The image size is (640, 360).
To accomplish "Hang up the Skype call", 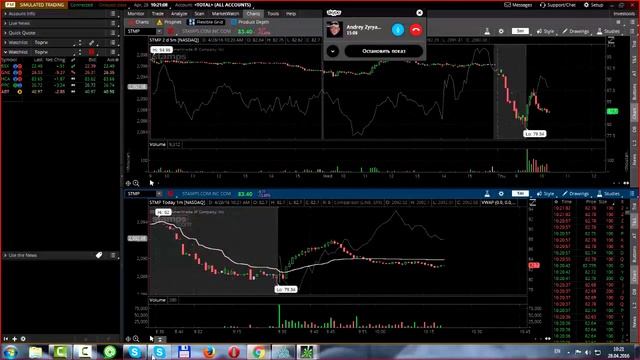I will tap(416, 29).
